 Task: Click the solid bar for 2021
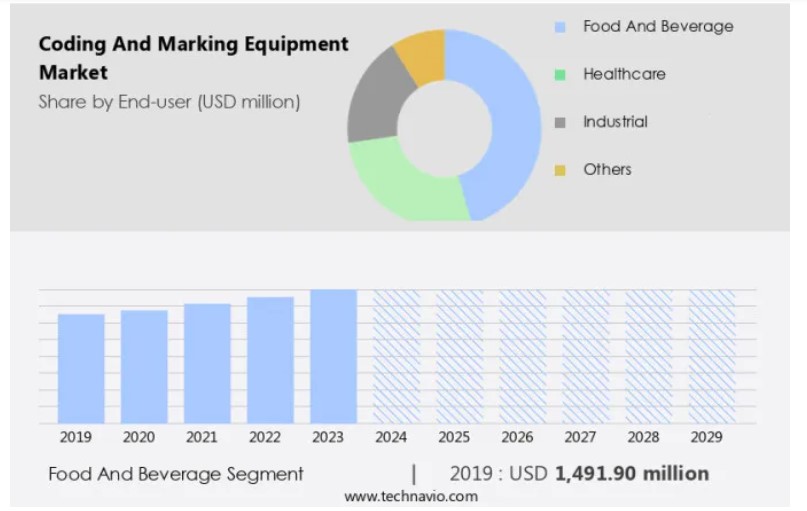click(207, 363)
